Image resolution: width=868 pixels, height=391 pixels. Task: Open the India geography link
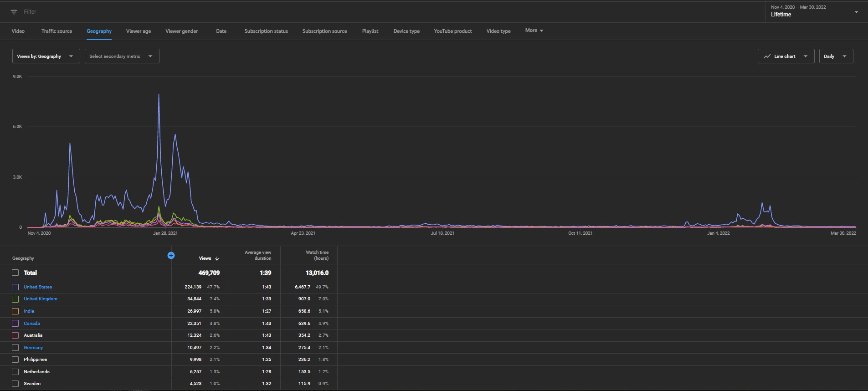point(29,311)
